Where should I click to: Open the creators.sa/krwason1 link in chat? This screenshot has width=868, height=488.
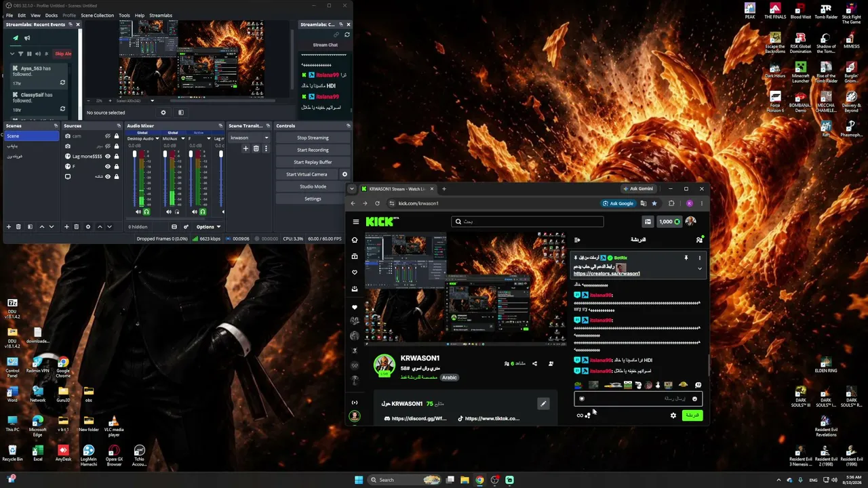coord(607,274)
